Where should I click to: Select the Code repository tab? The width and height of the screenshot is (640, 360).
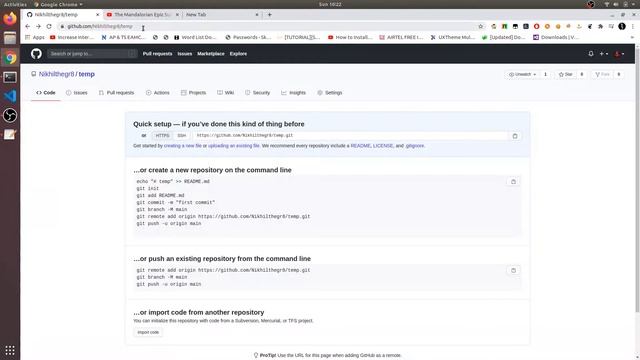tap(46, 93)
